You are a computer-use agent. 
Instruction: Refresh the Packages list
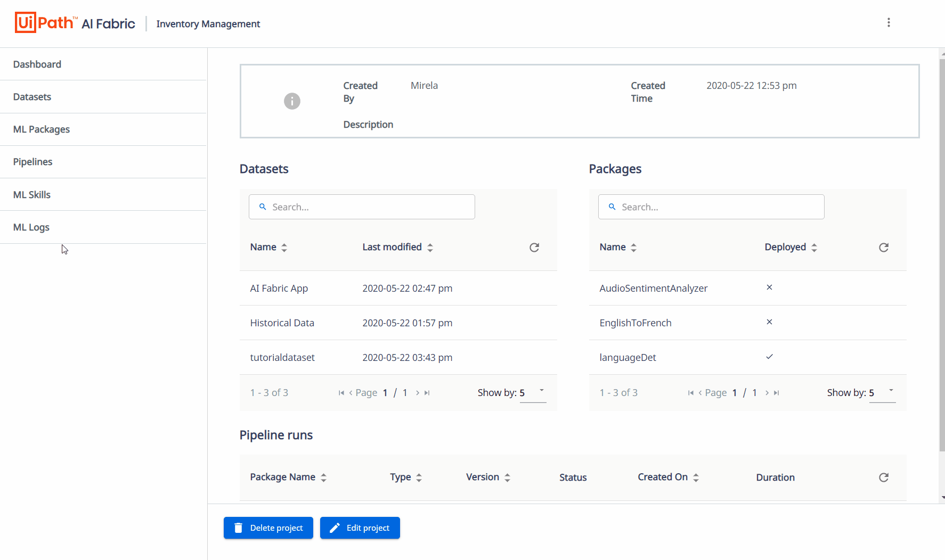[x=884, y=247]
